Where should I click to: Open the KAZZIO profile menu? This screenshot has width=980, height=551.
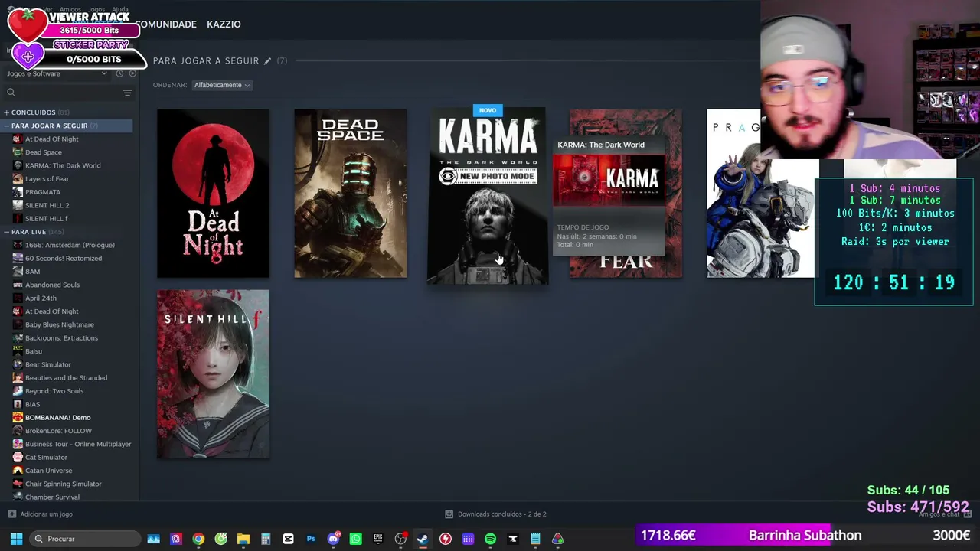coord(224,24)
